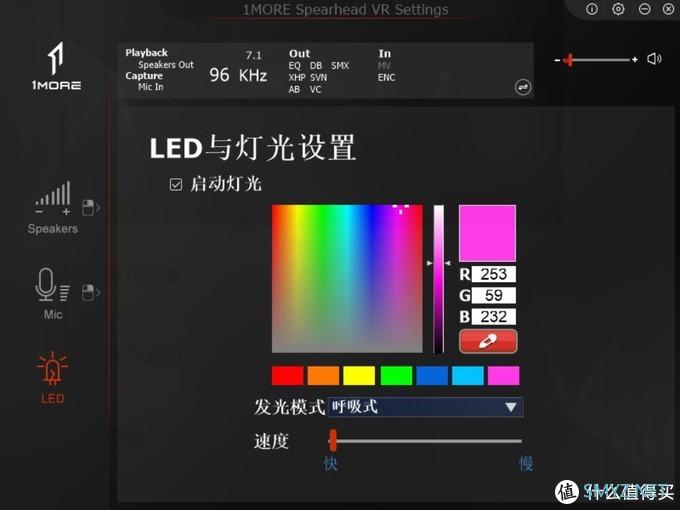The height and width of the screenshot is (510, 680).
Task: Open settings gear in title bar
Action: pos(618,9)
